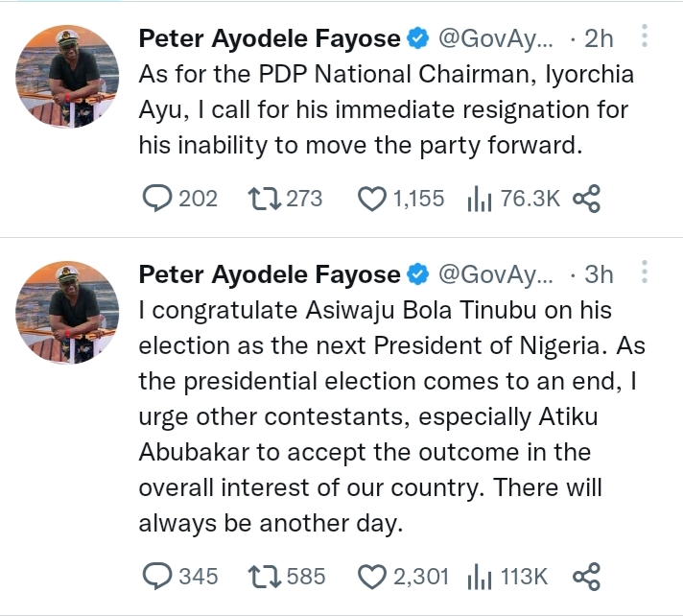Share the Tinubu congratulation tweet
Image resolution: width=683 pixels, height=616 pixels.
tap(586, 577)
